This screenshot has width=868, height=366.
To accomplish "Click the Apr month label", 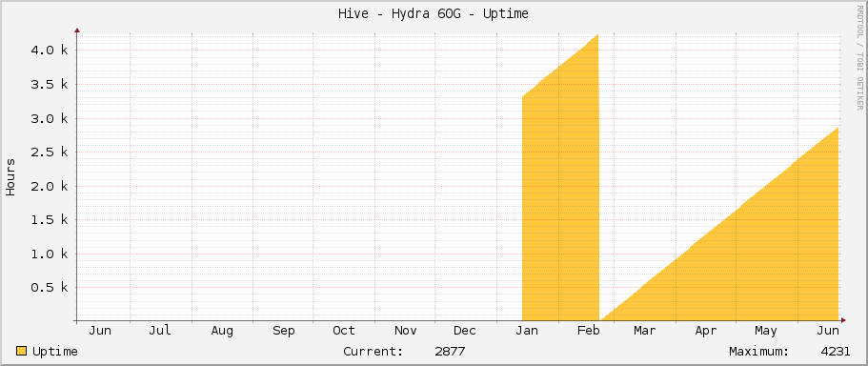I will 706,331.
